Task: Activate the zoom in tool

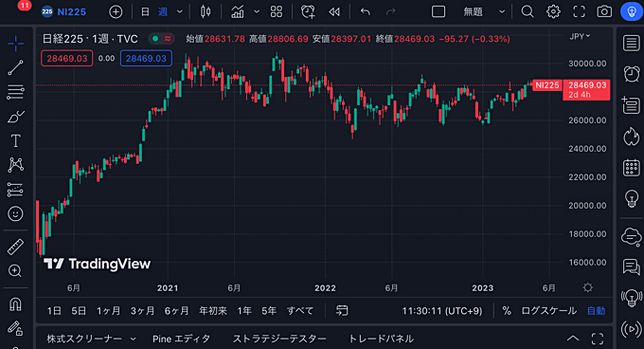Action: pos(15,271)
